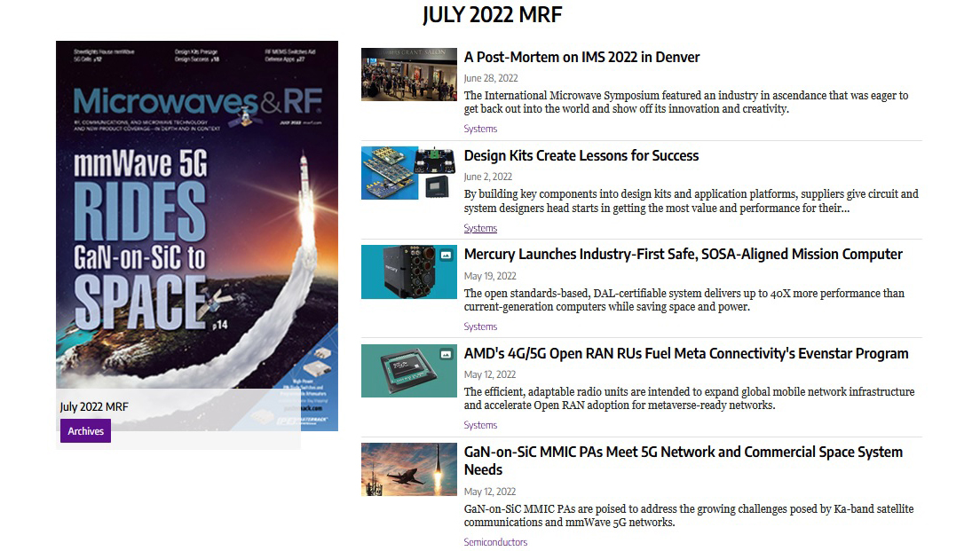Click the IMS 2022 Grand Saloon crowd thumbnail

[x=408, y=75]
